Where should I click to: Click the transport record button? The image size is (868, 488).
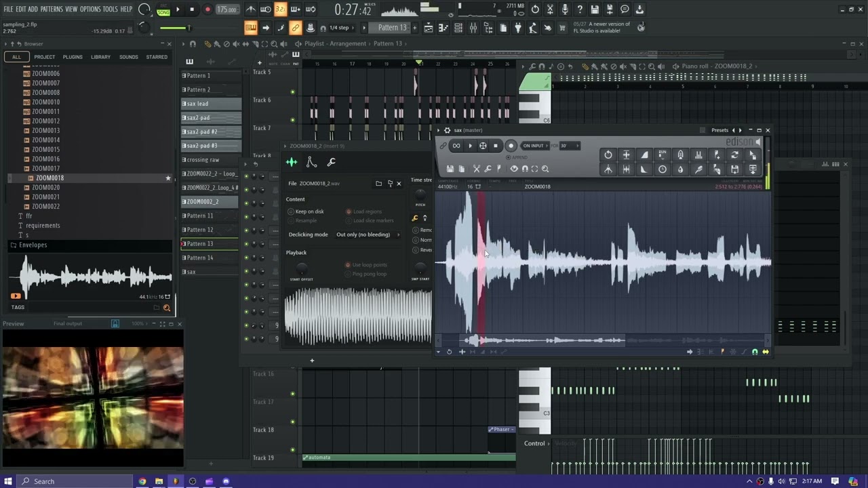tap(208, 9)
